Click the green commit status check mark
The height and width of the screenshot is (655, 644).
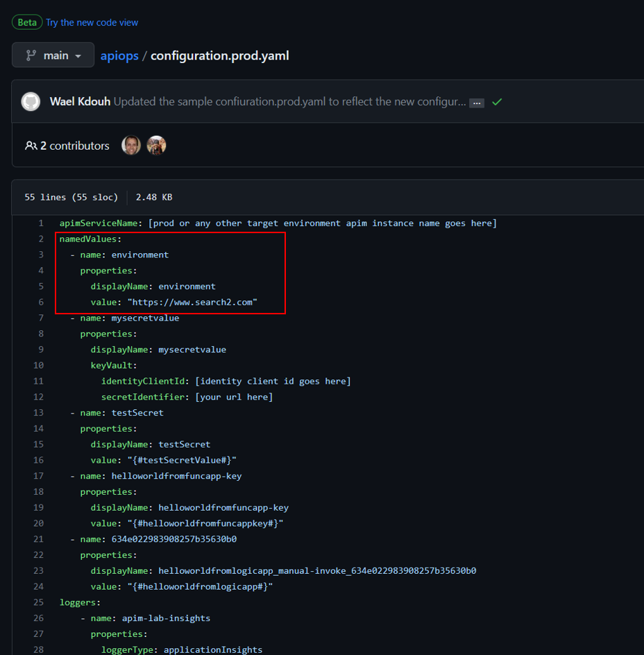(497, 101)
